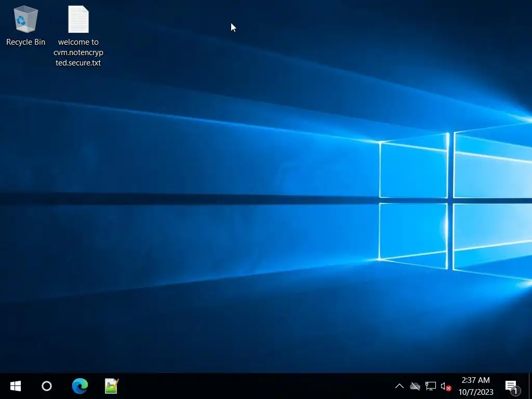Launch Notepad++ from the taskbar
Screen dimensions: 532x399
coord(111,386)
